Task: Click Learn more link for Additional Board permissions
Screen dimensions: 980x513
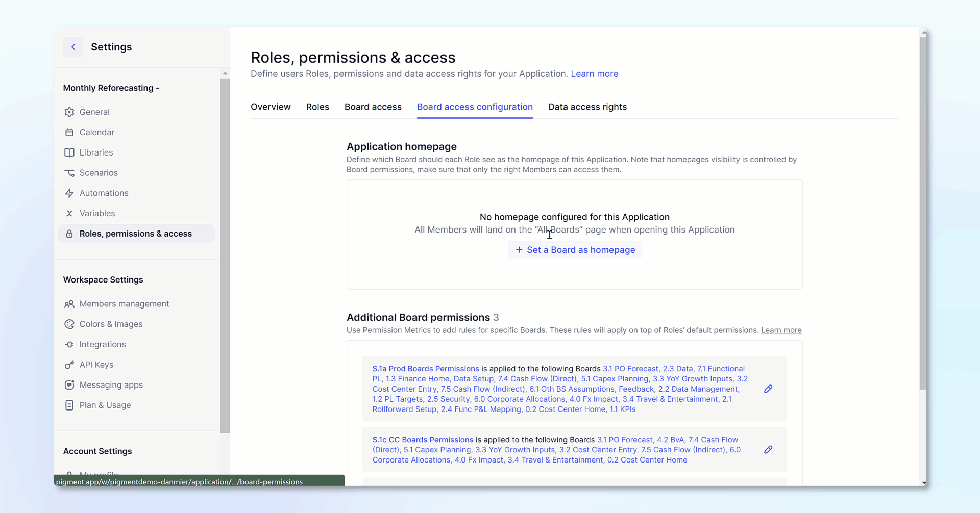Action: [781, 330]
